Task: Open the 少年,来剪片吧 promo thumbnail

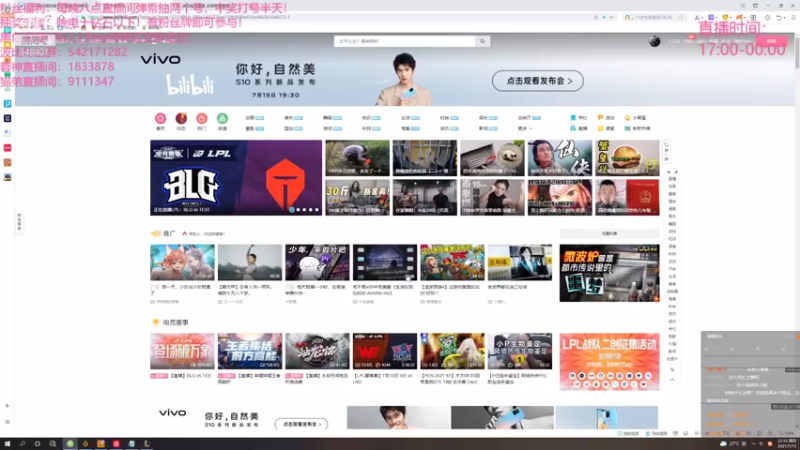Action: [317, 262]
